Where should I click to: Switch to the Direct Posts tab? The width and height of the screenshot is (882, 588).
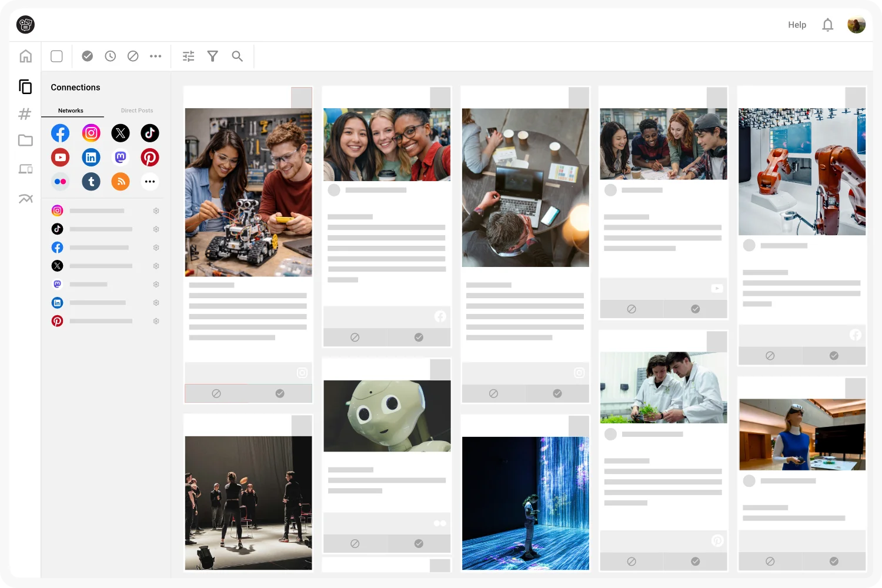(x=136, y=111)
